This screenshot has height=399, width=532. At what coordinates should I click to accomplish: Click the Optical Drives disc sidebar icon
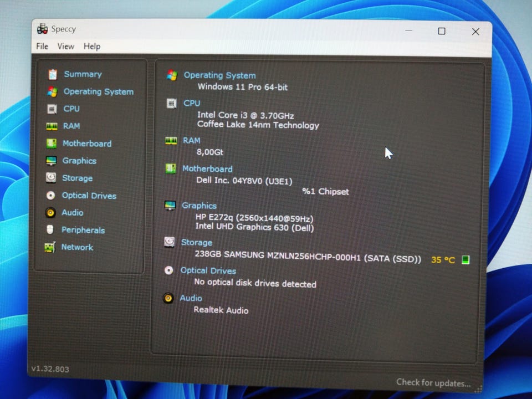pos(50,196)
